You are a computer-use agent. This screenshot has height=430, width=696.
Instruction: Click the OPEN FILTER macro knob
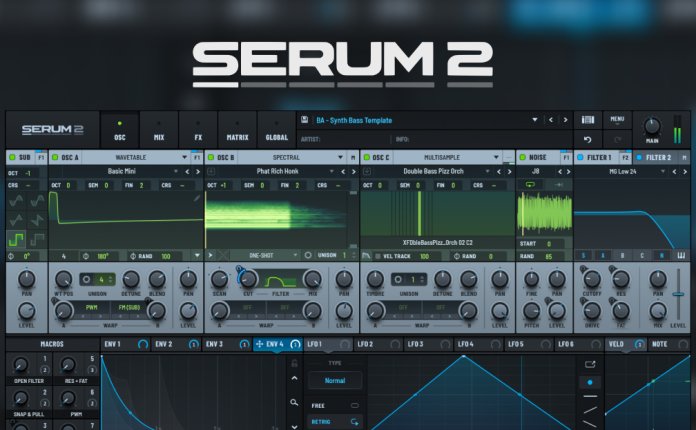[x=20, y=365]
